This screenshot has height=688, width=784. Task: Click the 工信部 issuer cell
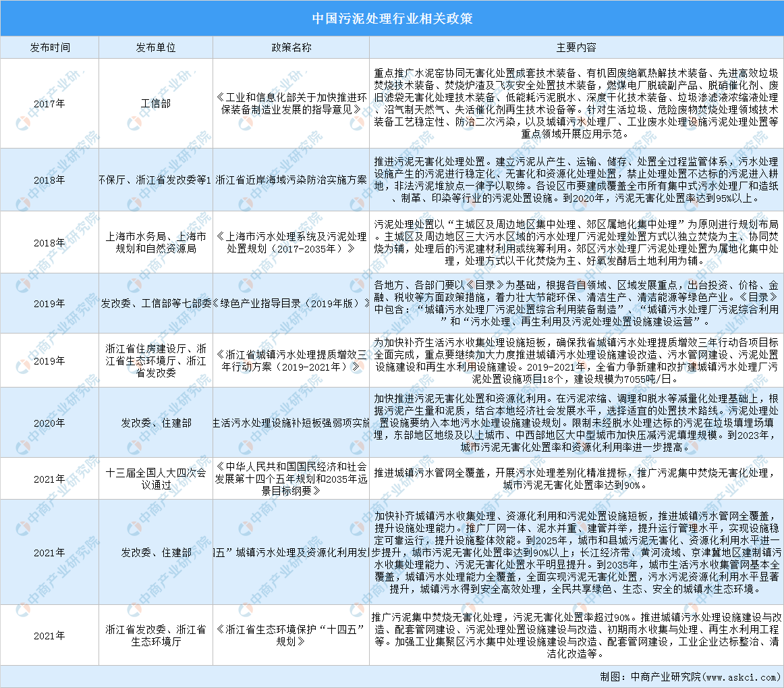(x=156, y=103)
